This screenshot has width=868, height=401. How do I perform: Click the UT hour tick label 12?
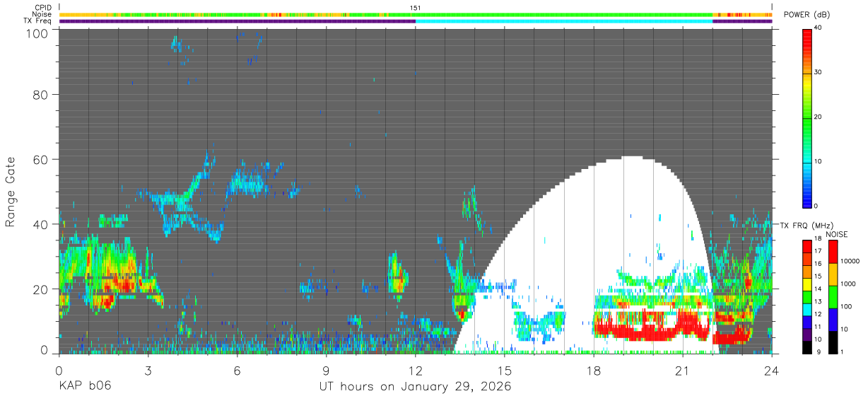coord(415,370)
